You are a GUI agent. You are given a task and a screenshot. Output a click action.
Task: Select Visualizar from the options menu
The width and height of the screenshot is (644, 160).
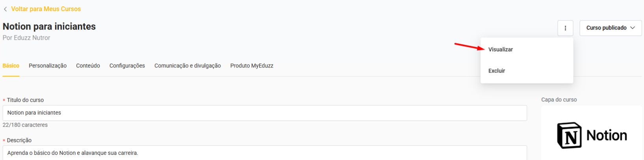pos(501,50)
